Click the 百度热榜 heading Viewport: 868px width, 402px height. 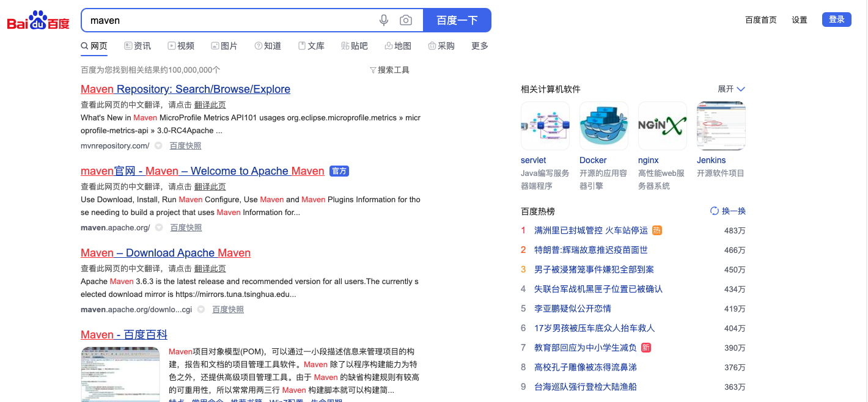538,211
